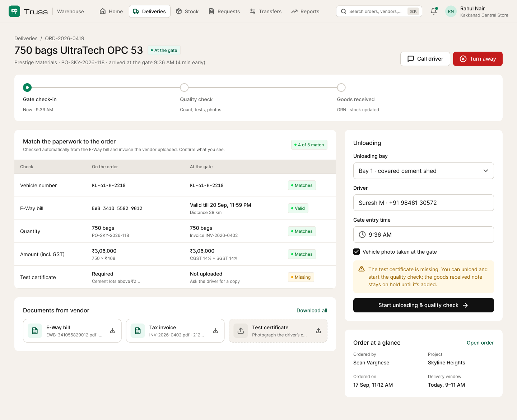Click the Call driver button
The height and width of the screenshot is (420, 517).
click(425, 59)
